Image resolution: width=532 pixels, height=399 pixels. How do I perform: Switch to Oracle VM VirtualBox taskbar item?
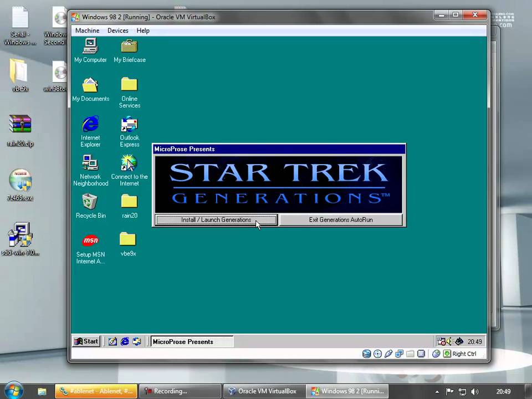(264, 391)
